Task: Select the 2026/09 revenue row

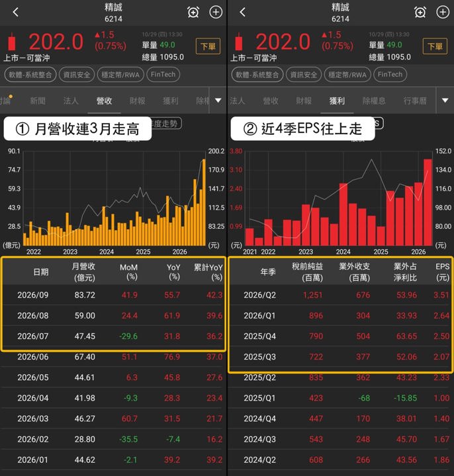Action: (x=113, y=295)
